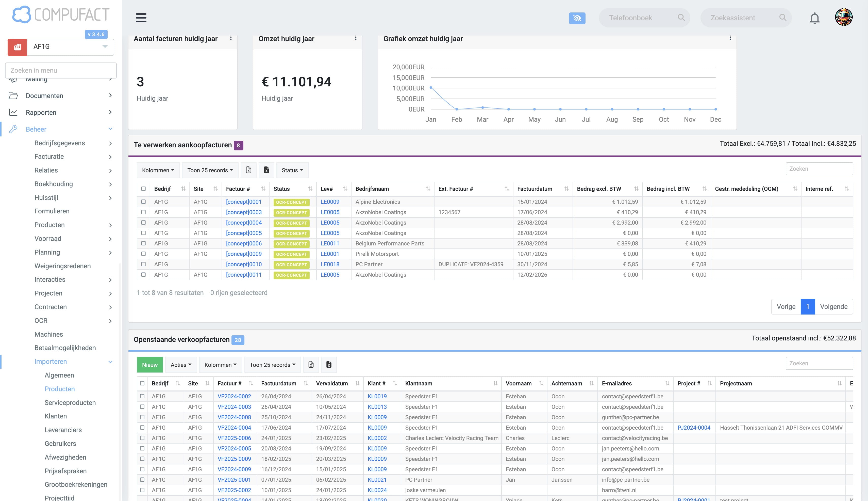Screen dimensions: 868x501
Task: Open the Status filter dropdown
Action: [292, 170]
